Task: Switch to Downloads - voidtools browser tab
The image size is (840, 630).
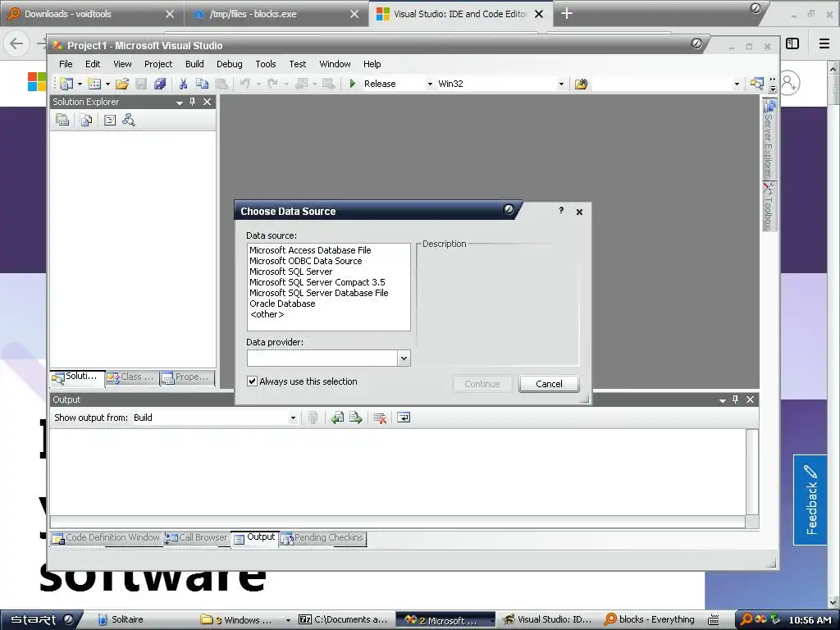Action: pyautogui.click(x=91, y=14)
